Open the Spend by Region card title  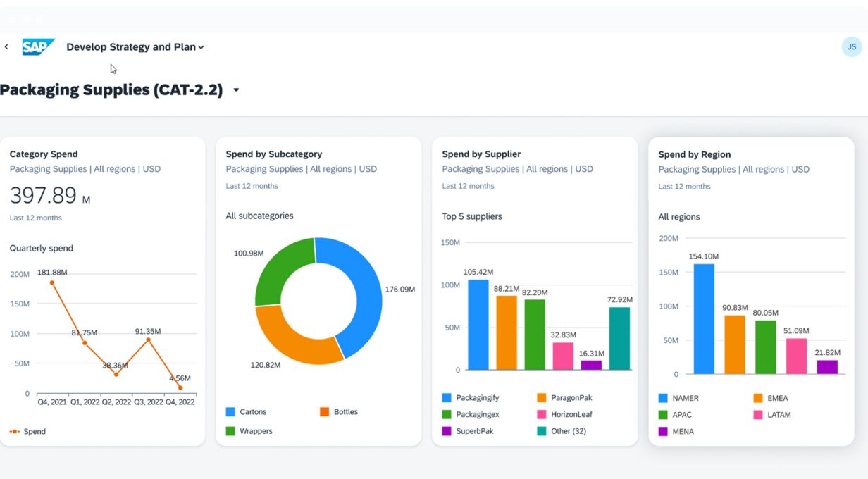pos(694,154)
